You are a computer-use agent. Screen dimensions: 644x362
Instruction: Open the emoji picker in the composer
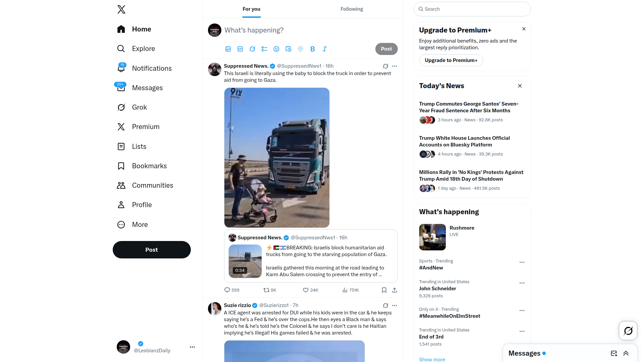[x=276, y=49]
